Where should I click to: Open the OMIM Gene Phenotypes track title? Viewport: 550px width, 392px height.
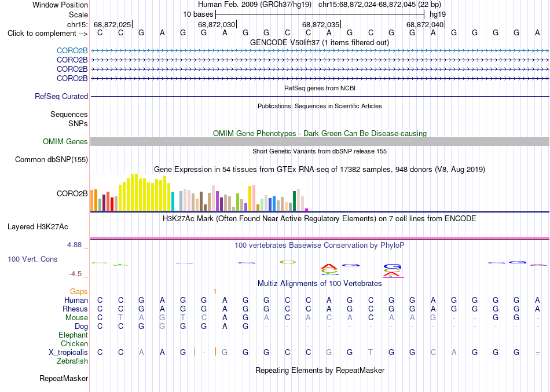tap(320, 133)
